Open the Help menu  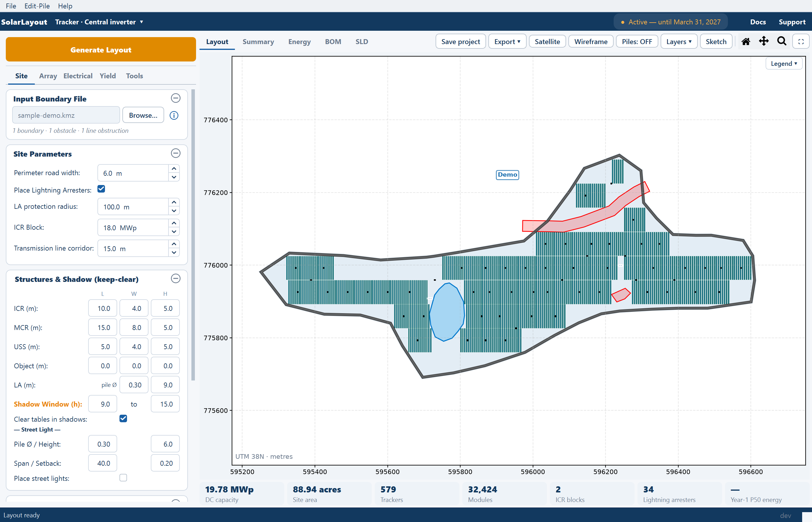click(65, 6)
